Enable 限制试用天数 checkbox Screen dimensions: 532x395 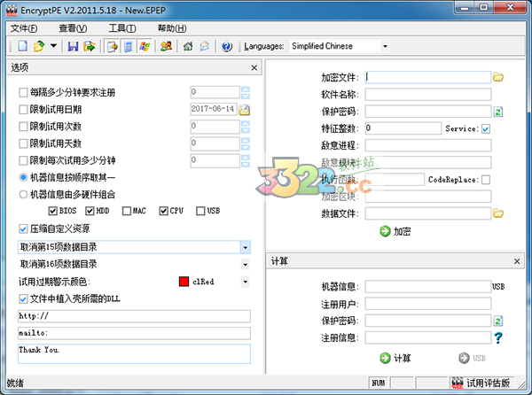23,143
